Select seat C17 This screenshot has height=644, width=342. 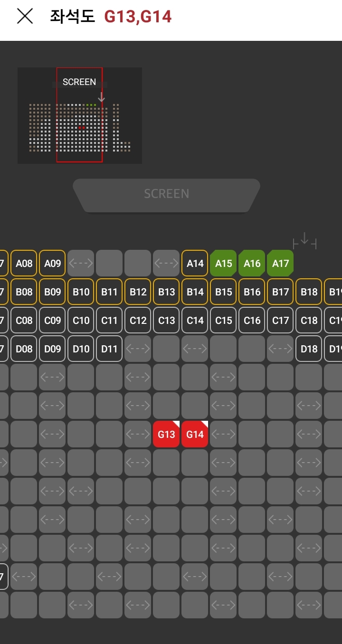coord(280,320)
